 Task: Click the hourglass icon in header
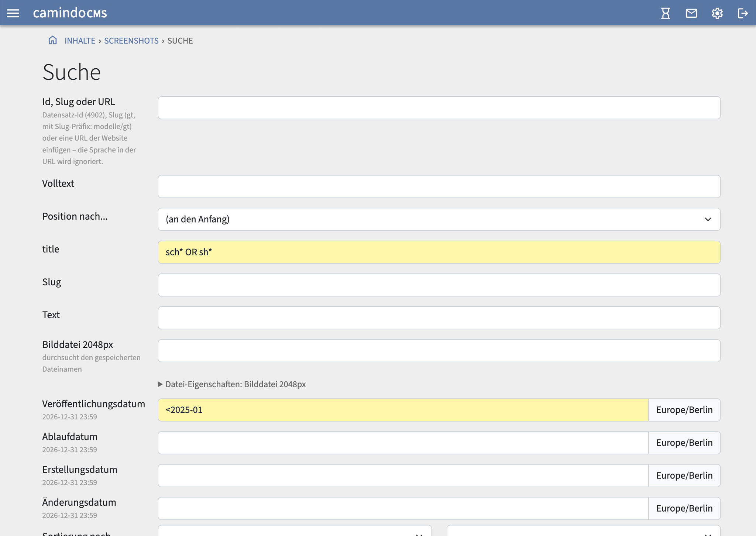666,13
